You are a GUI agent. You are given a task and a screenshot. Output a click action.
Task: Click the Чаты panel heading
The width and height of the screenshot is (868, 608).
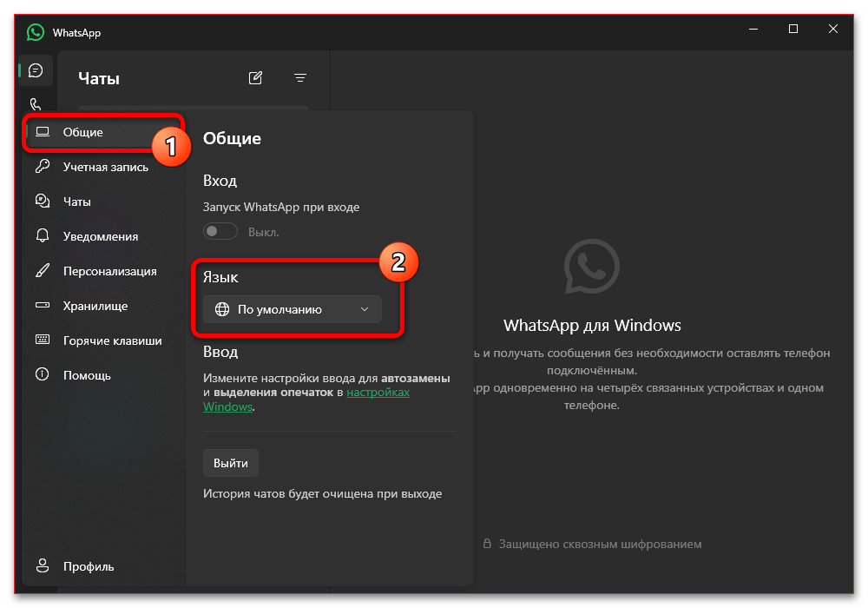pos(99,78)
